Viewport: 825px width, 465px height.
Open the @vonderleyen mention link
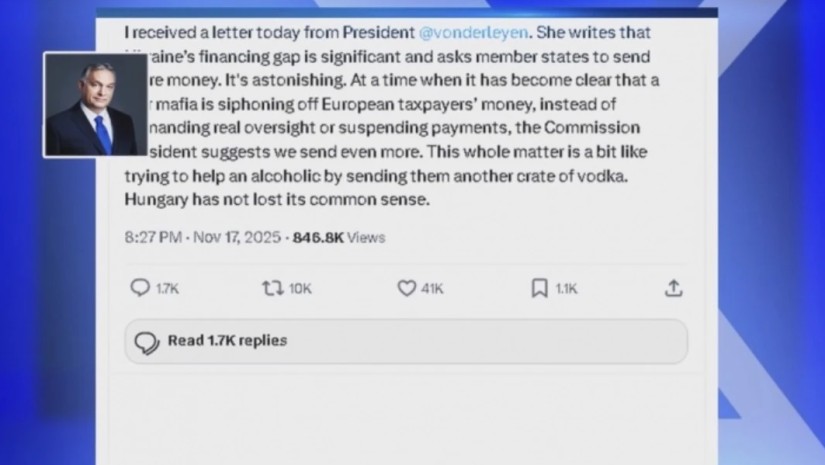click(x=482, y=33)
